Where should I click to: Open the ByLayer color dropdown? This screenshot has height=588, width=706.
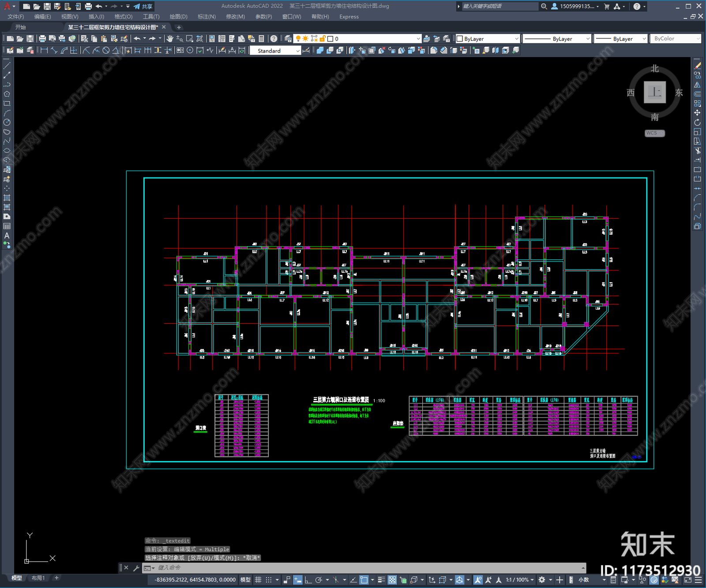488,39
